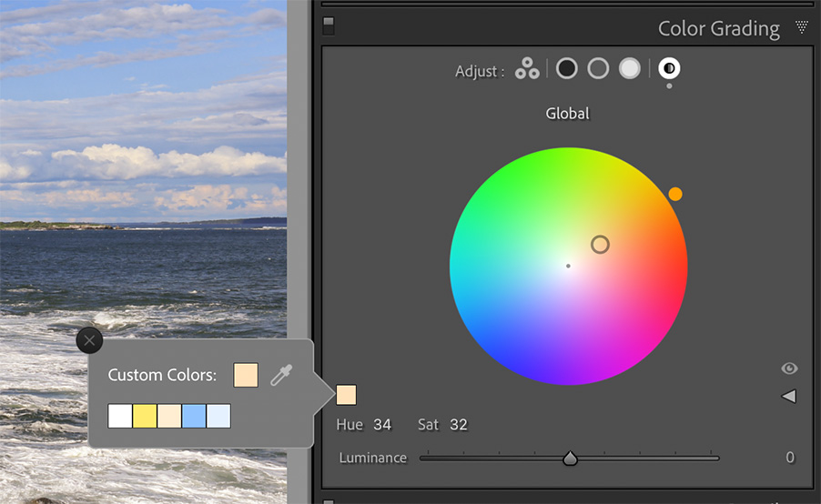The height and width of the screenshot is (504, 821).
Task: Choose the yellow custom color swatch
Action: click(x=145, y=416)
